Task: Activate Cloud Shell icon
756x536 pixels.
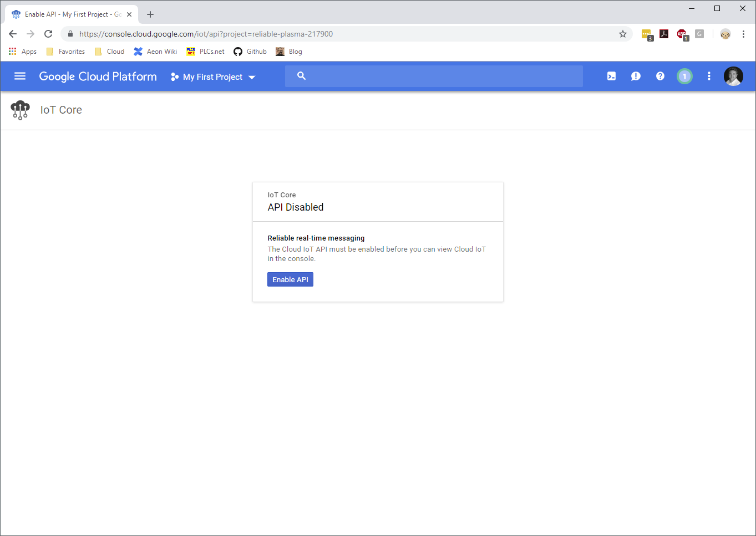Action: tap(611, 76)
